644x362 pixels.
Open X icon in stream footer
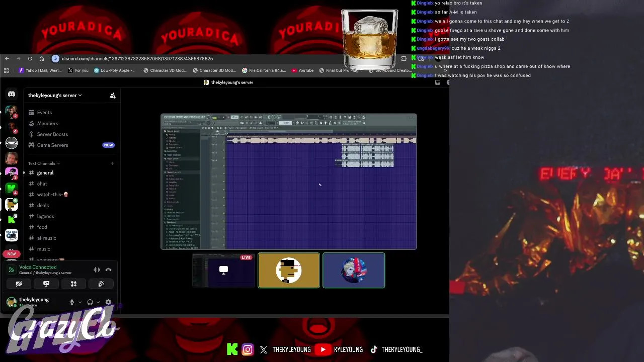(264, 350)
